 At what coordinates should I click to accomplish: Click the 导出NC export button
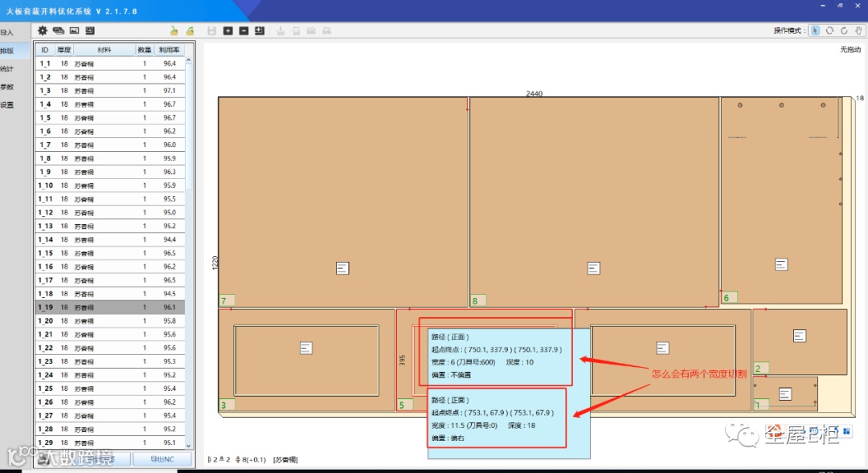[x=162, y=459]
